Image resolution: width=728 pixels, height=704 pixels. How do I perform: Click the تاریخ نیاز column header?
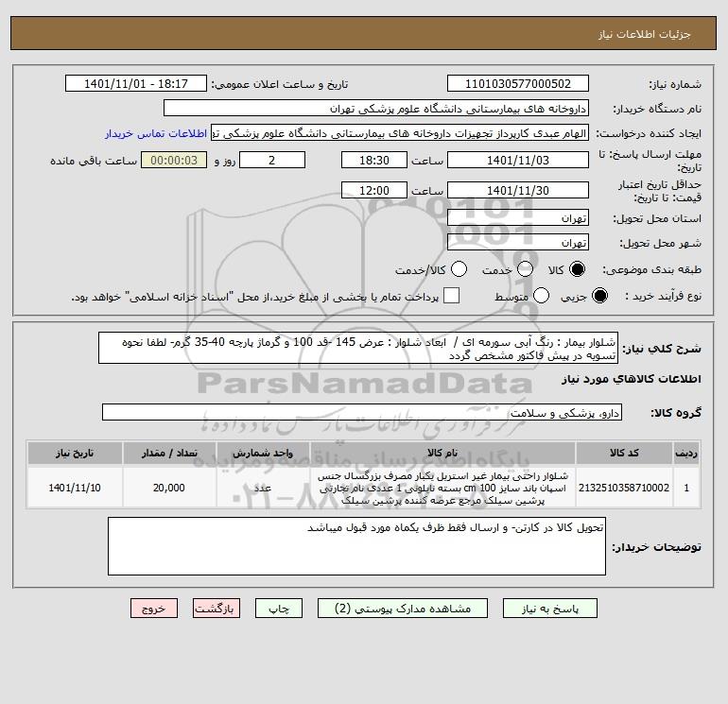(x=75, y=453)
